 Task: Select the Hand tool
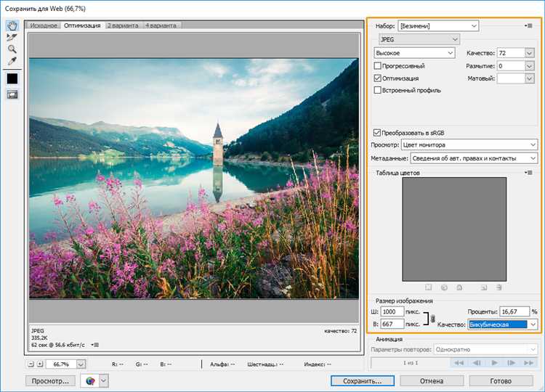[x=12, y=25]
